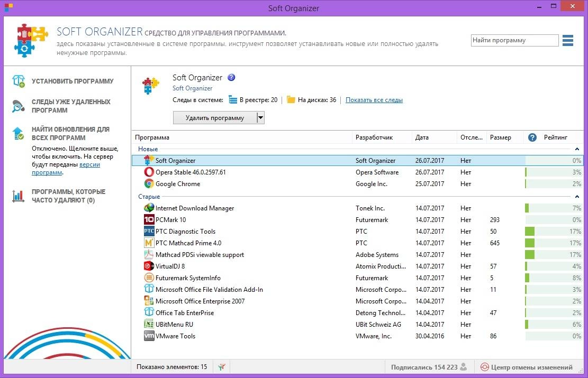This screenshot has height=378, width=588.
Task: Sort by the Программа column header
Action: [242, 137]
